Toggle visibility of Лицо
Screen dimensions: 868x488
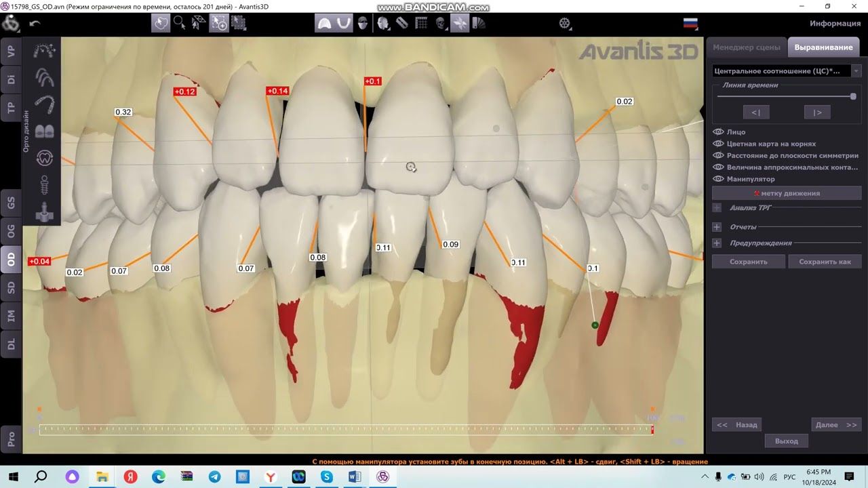718,132
